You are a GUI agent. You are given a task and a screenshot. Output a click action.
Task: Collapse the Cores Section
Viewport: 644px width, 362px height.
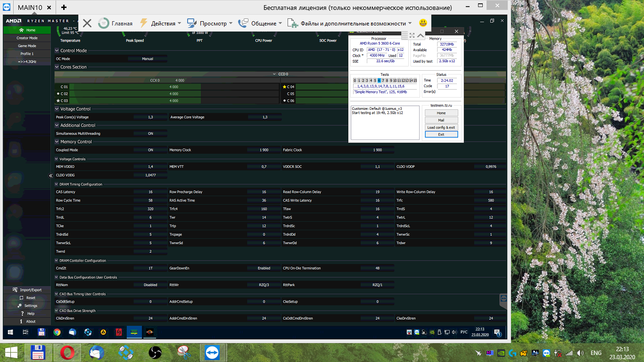(x=57, y=67)
